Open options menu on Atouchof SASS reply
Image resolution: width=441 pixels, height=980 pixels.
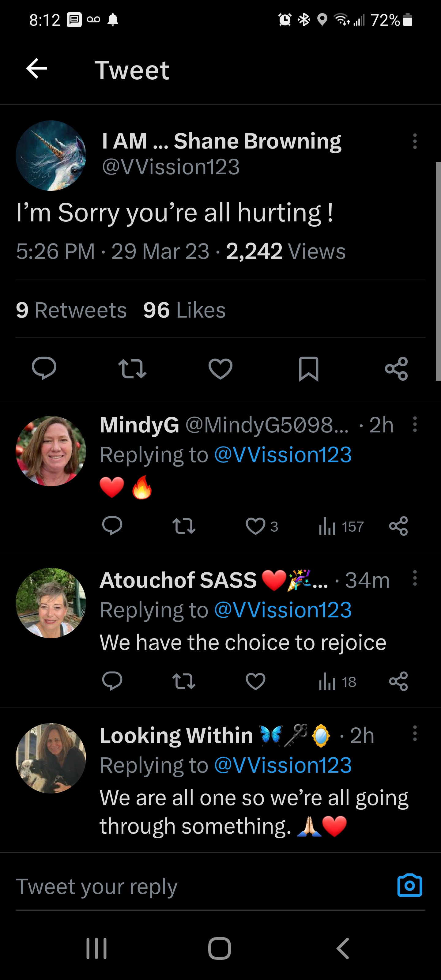pyautogui.click(x=415, y=578)
